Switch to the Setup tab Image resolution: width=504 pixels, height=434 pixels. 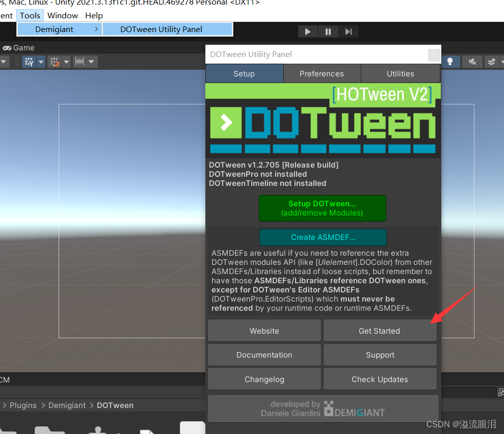point(244,73)
